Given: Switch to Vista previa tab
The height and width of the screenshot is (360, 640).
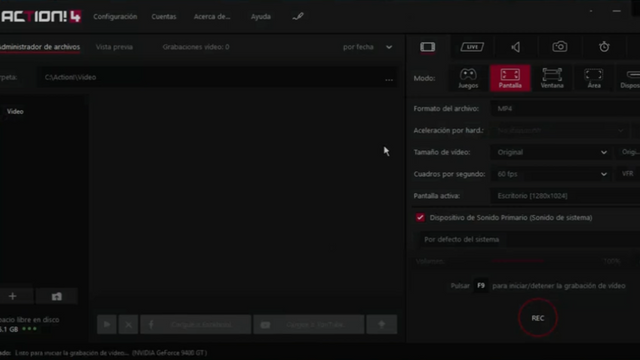Looking at the screenshot, I should [x=114, y=47].
